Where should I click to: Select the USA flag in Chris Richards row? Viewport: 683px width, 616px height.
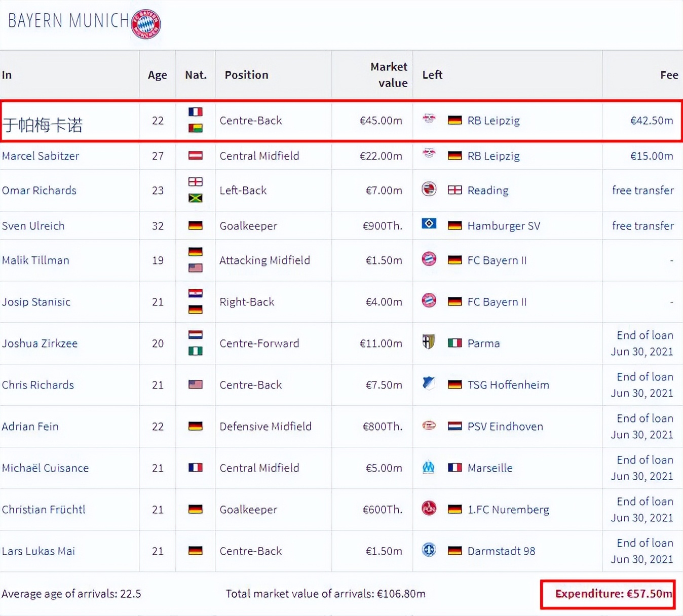[x=196, y=384]
